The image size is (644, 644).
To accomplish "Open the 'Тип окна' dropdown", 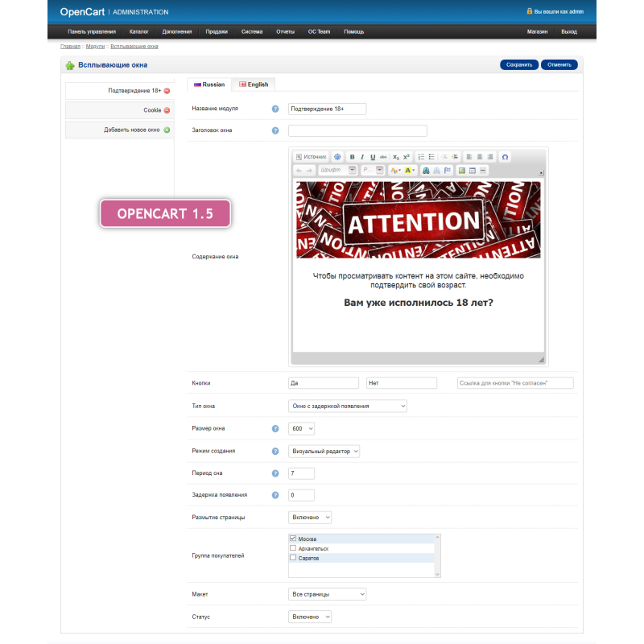I will tap(347, 407).
